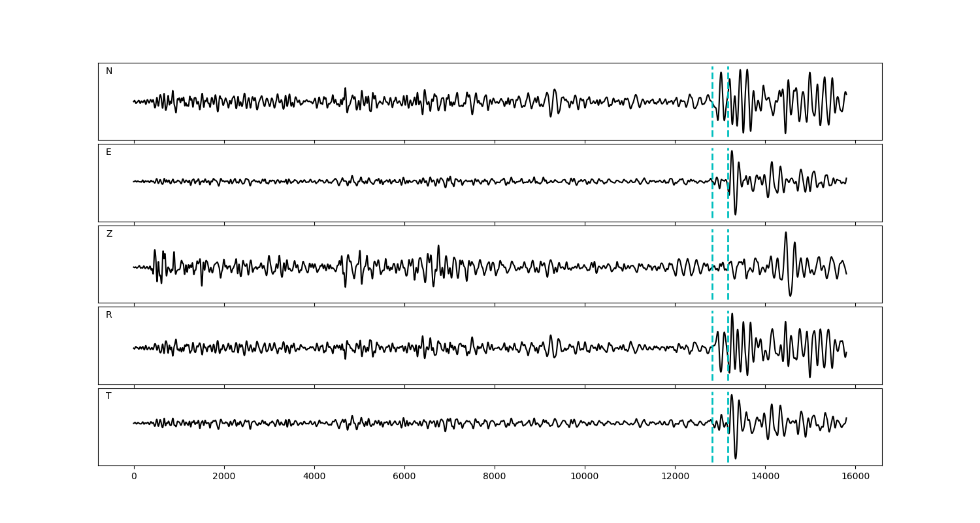
Task: Click the E channel label
Action: pyautogui.click(x=108, y=152)
